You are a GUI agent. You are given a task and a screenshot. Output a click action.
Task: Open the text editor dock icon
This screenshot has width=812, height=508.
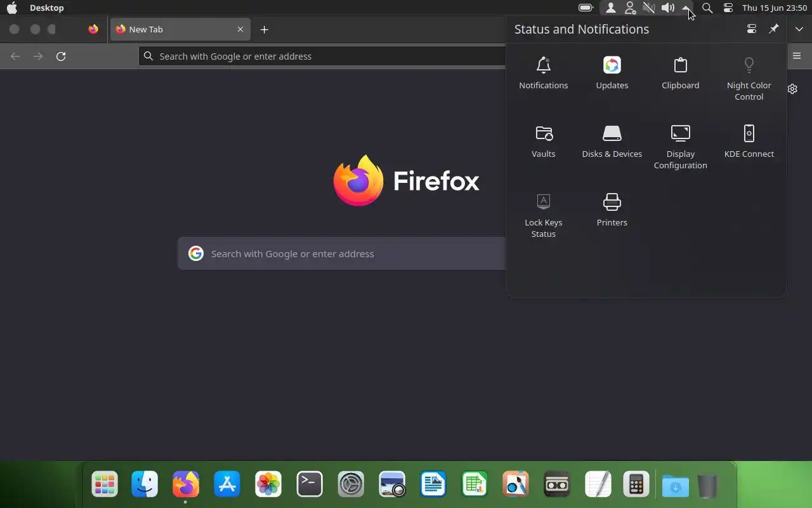598,485
